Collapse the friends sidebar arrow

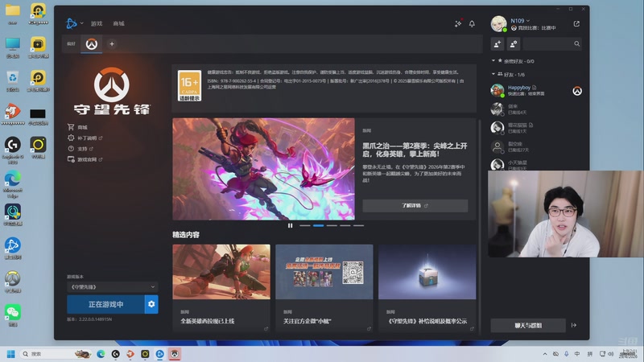pos(574,326)
